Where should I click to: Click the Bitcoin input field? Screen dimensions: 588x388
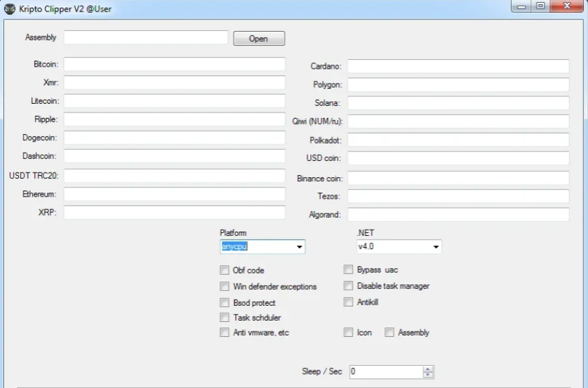(174, 65)
